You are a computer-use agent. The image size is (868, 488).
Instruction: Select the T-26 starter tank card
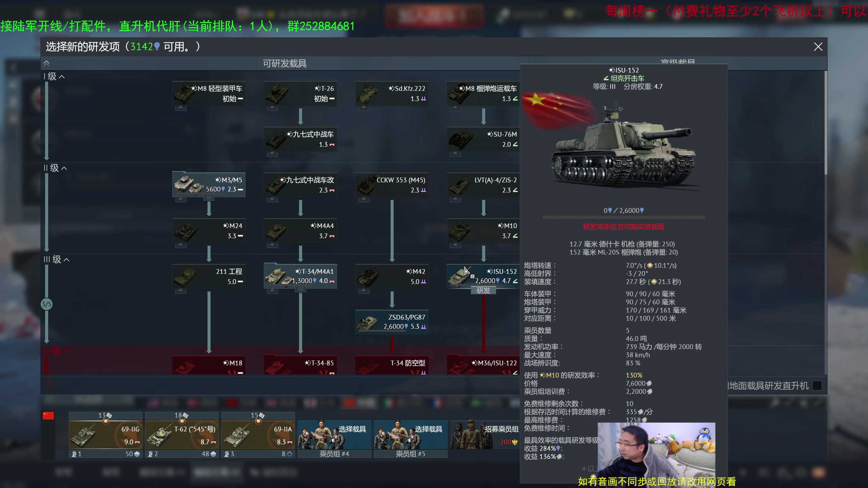coord(300,94)
